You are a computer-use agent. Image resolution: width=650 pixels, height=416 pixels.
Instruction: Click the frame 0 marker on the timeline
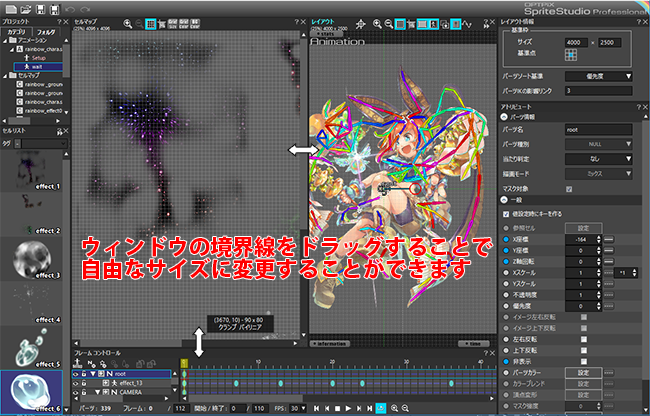(x=184, y=363)
